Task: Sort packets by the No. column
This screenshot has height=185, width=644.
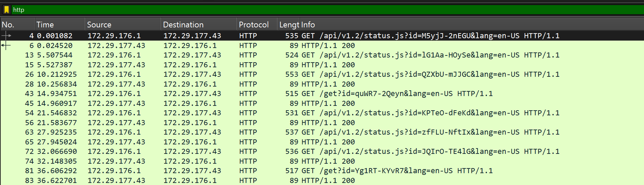Action: (x=17, y=25)
